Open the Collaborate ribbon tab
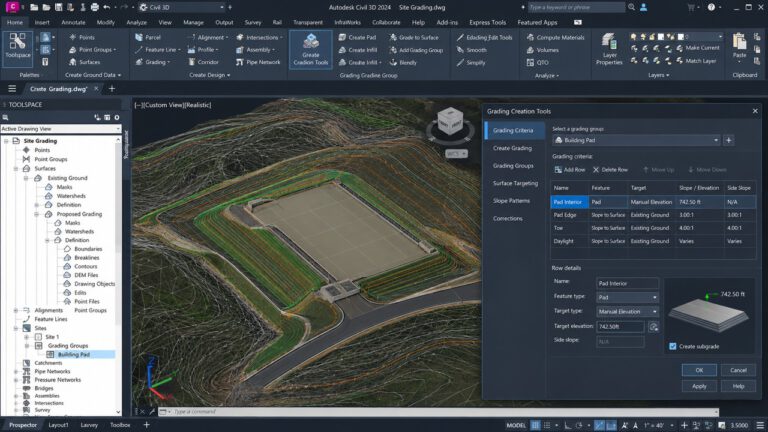The image size is (768, 432). [386, 23]
